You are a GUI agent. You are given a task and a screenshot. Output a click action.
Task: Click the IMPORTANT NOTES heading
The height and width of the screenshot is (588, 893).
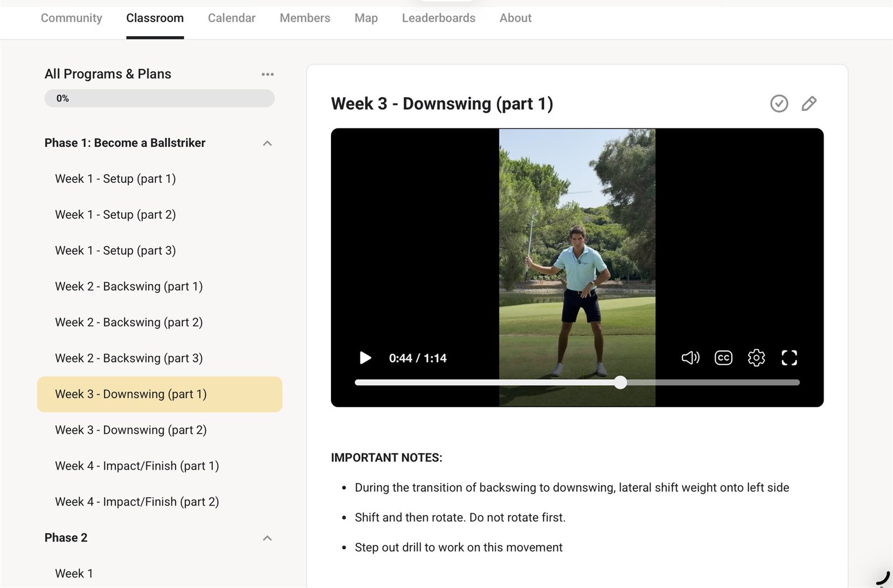click(x=386, y=458)
